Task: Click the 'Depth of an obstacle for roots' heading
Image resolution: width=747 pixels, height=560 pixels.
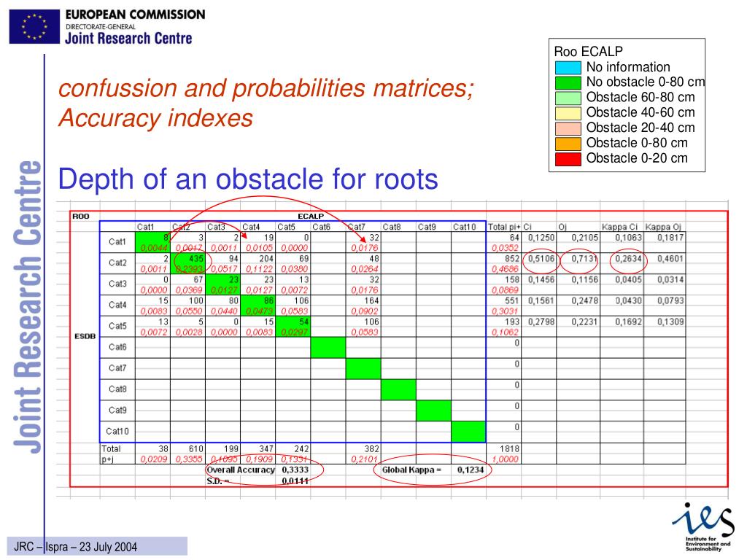Action: (x=248, y=179)
